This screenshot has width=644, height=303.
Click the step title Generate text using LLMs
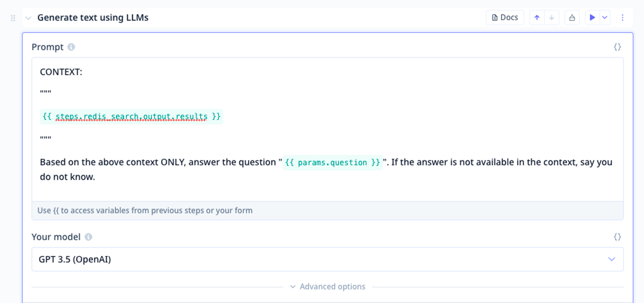(x=93, y=17)
